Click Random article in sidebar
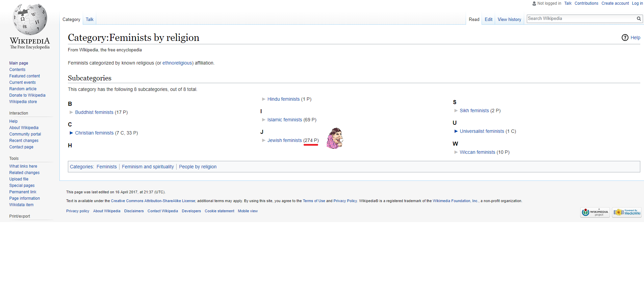The width and height of the screenshot is (644, 291). (x=23, y=89)
